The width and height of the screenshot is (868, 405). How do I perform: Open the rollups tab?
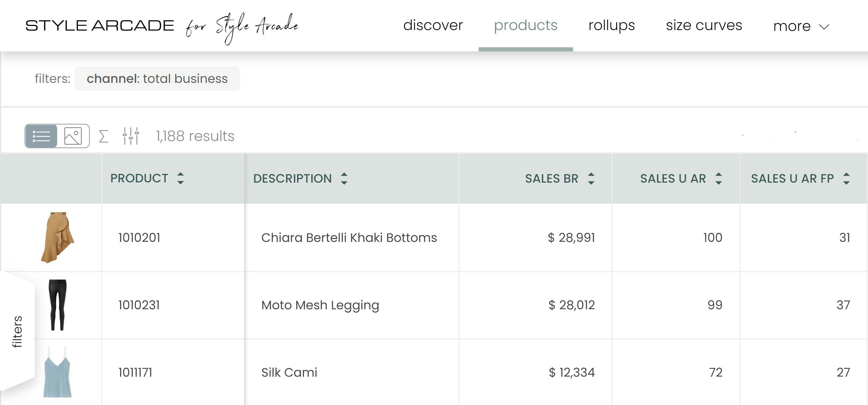click(x=611, y=25)
